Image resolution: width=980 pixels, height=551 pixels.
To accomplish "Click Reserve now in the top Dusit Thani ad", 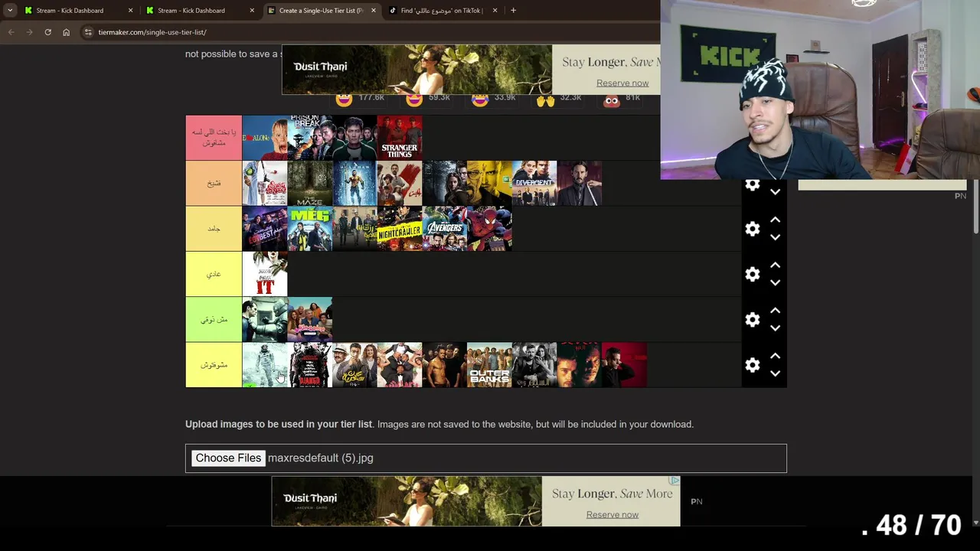I will (622, 83).
